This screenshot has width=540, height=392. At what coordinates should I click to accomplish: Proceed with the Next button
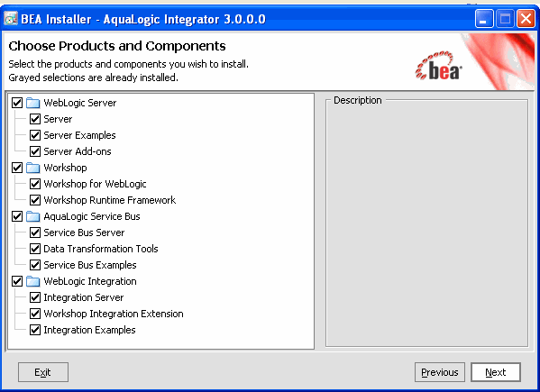pyautogui.click(x=496, y=372)
